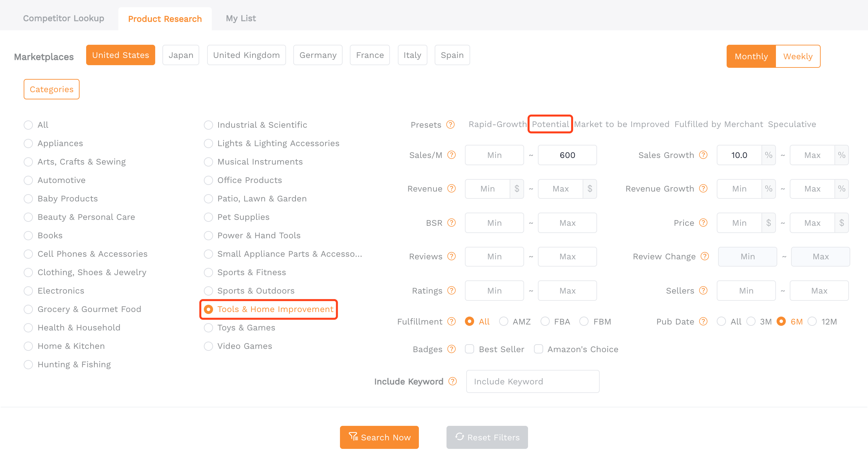Apply Fulfilled by Merchant preset
Viewport: 868px width, 466px height.
click(x=719, y=124)
